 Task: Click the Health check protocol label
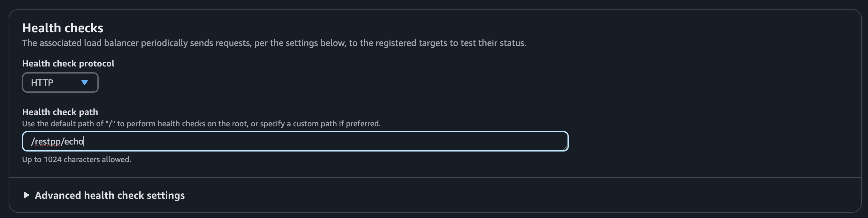point(68,63)
